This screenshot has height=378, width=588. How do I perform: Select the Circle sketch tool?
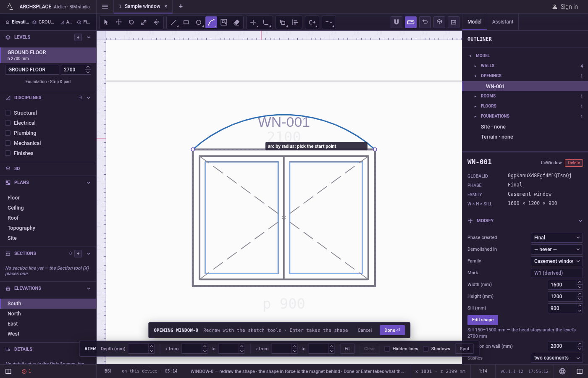(199, 22)
